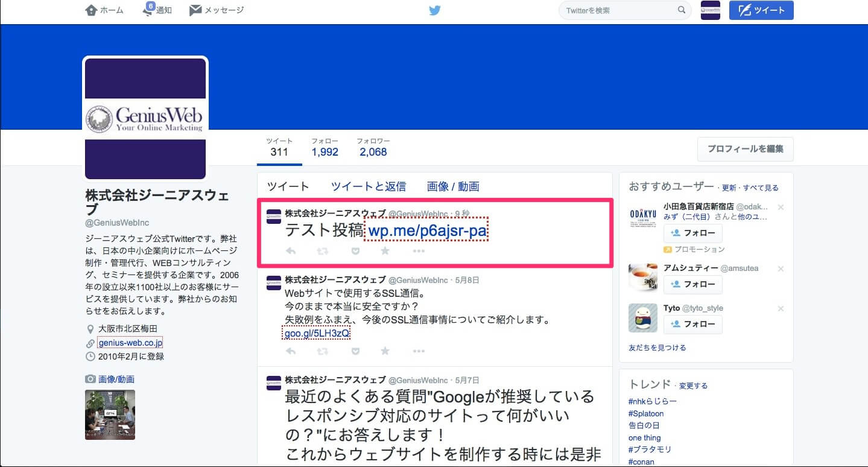This screenshot has width=868, height=467.
Task: Reply to the SSL通信 tweet
Action: [x=291, y=351]
